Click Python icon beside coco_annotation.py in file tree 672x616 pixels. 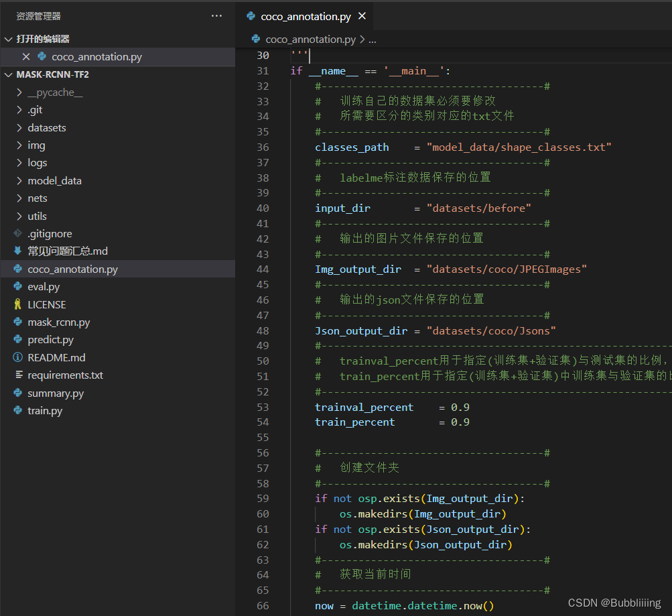pos(18,269)
